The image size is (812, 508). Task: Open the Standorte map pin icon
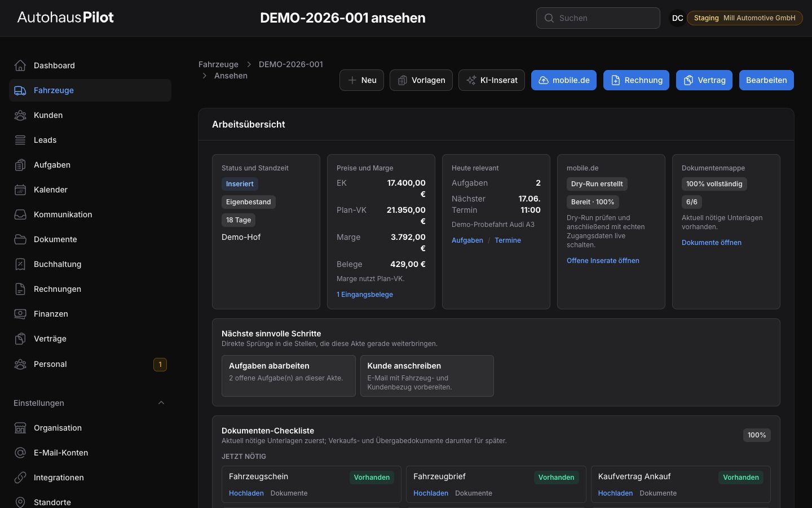click(20, 502)
